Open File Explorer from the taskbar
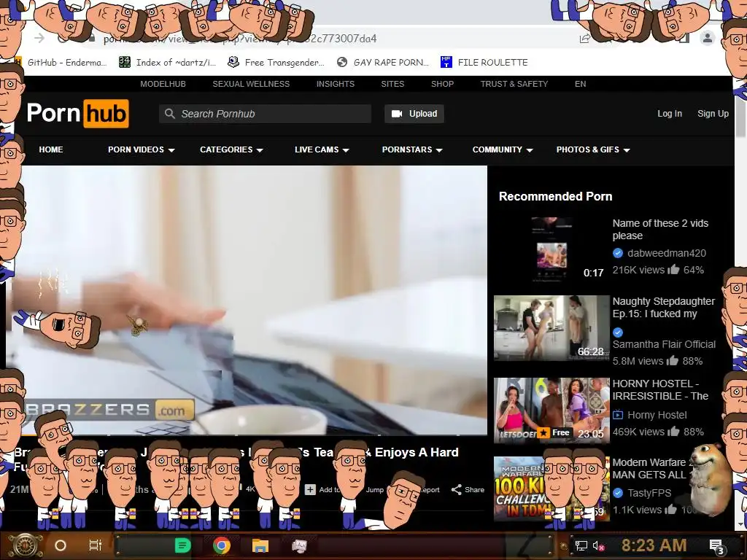747x560 pixels. [260, 545]
